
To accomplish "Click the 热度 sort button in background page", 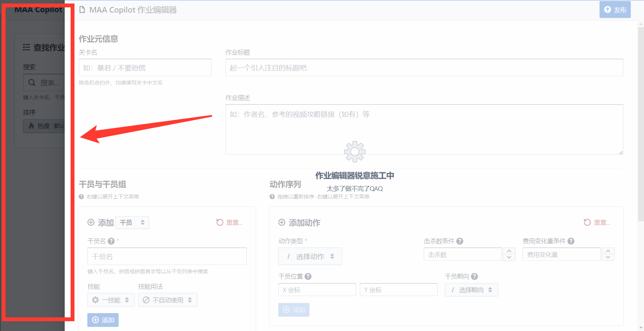I will 44,126.
